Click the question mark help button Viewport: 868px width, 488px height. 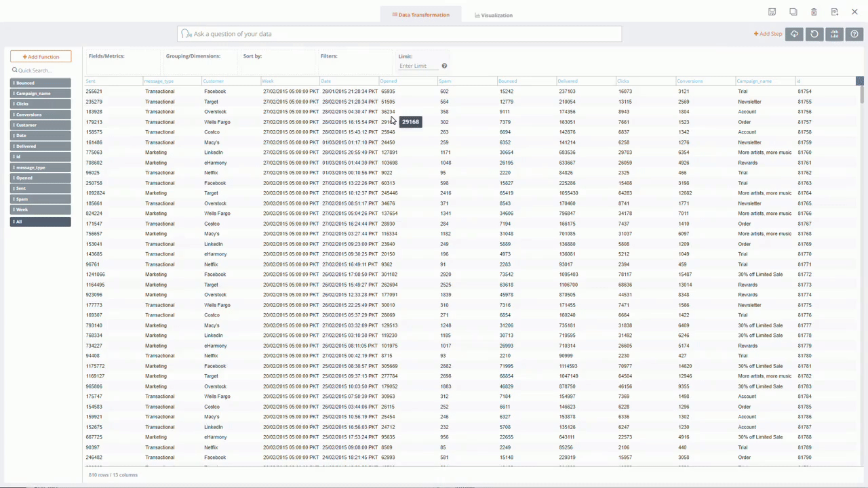click(854, 34)
